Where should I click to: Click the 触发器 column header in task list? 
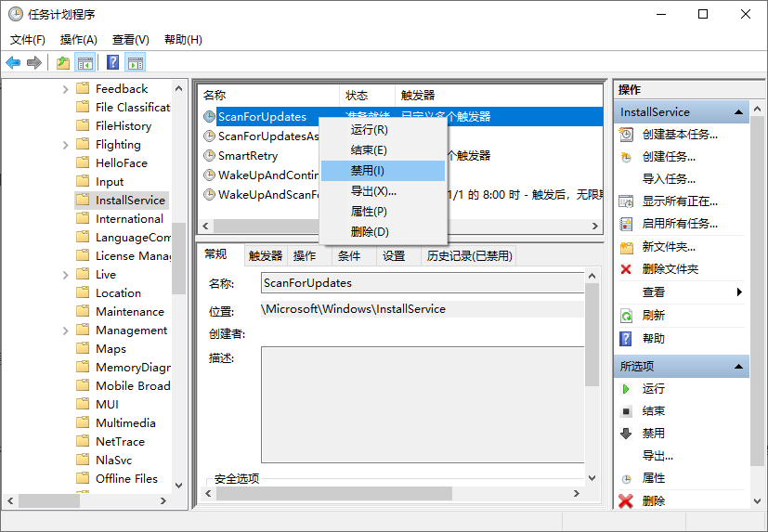click(499, 95)
